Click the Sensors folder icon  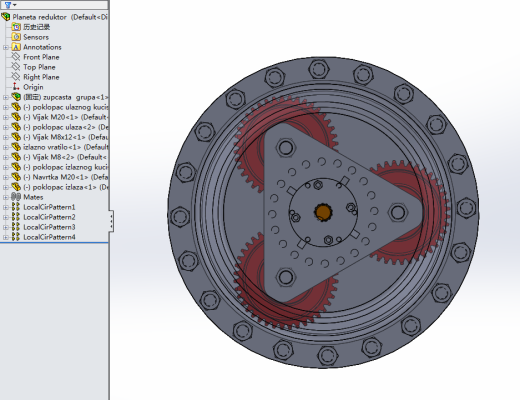click(x=16, y=37)
